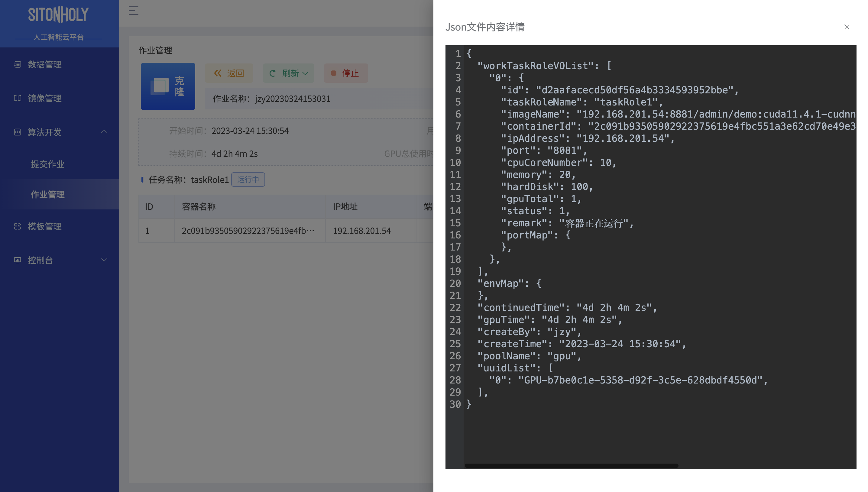868x492 pixels.
Task: Click the "imageName" JSON line
Action: coord(679,114)
